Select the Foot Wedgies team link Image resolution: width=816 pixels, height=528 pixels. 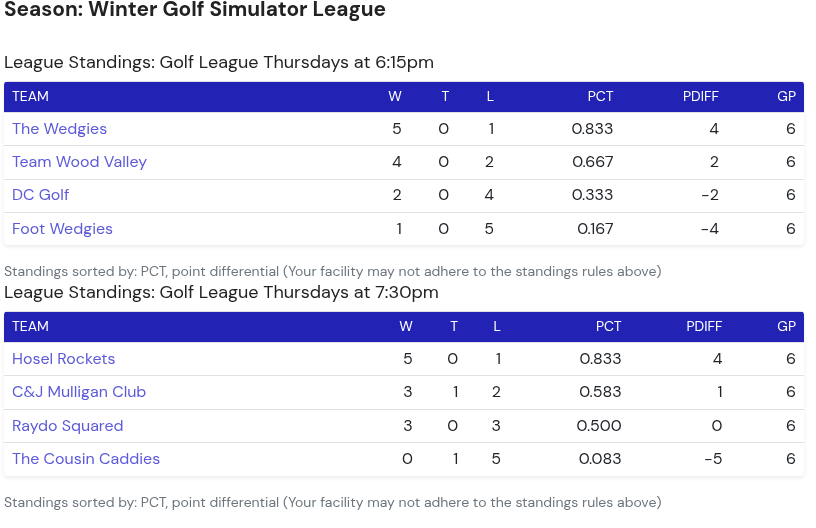point(62,229)
